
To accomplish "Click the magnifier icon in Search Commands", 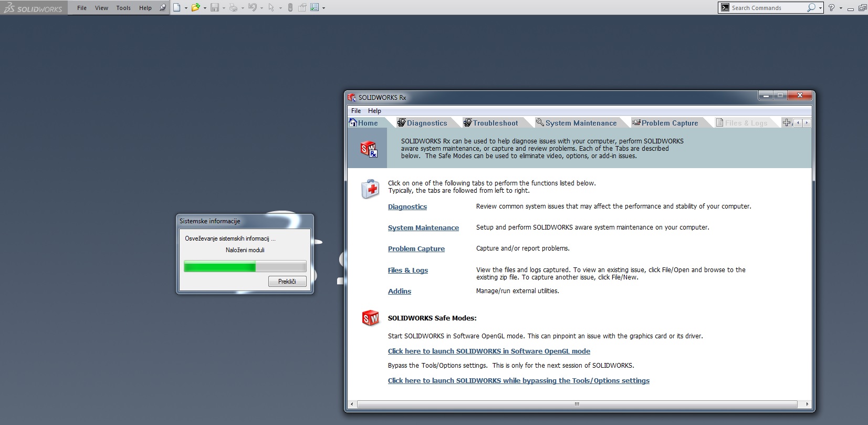I will (811, 7).
